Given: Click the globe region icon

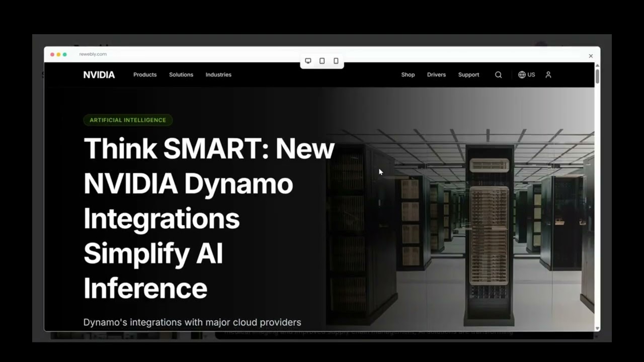Looking at the screenshot, I should (522, 74).
